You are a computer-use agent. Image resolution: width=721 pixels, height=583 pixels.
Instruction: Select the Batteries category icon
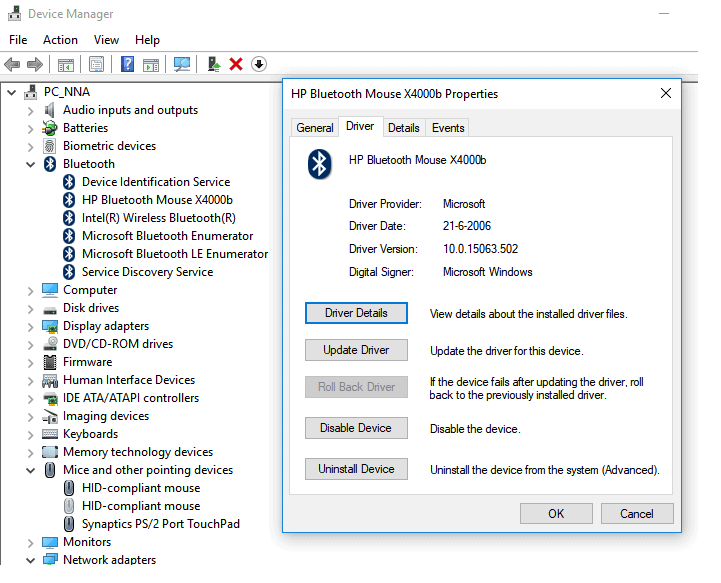(x=50, y=128)
